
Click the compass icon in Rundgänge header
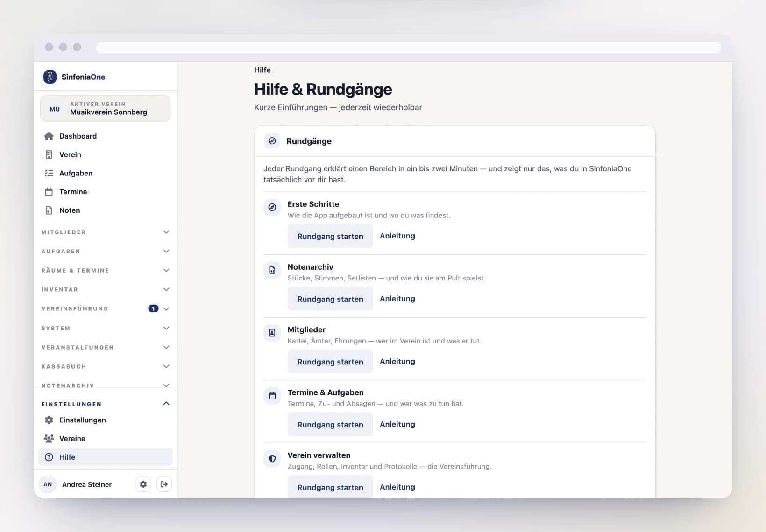[272, 141]
